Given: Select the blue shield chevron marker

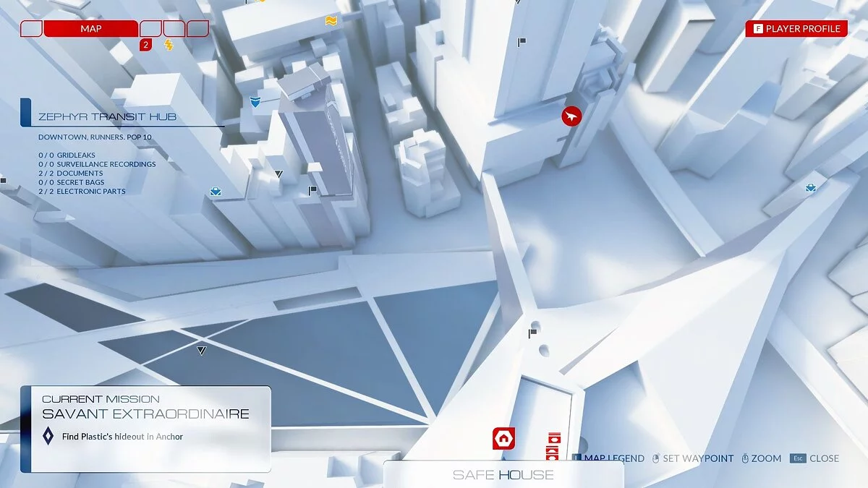Looking at the screenshot, I should (255, 103).
